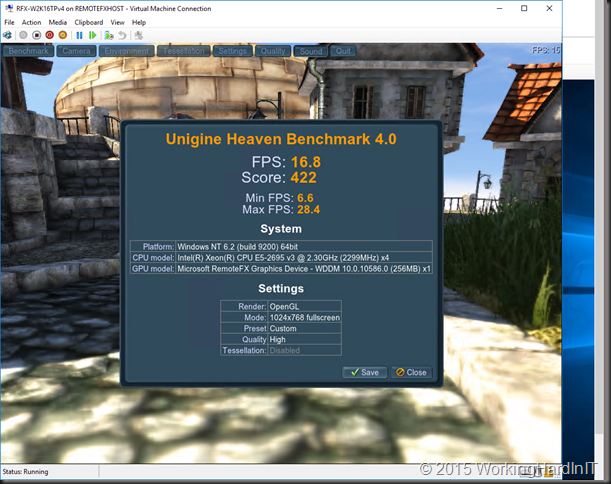Pause the virtual machine

click(79, 35)
